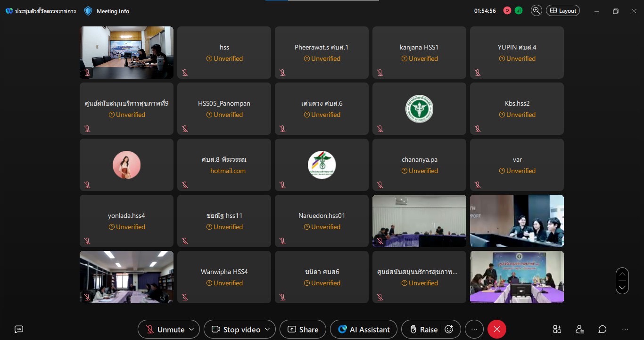The height and width of the screenshot is (340, 644).
Task: Expand video options arrow next to Stop video
Action: (267, 329)
